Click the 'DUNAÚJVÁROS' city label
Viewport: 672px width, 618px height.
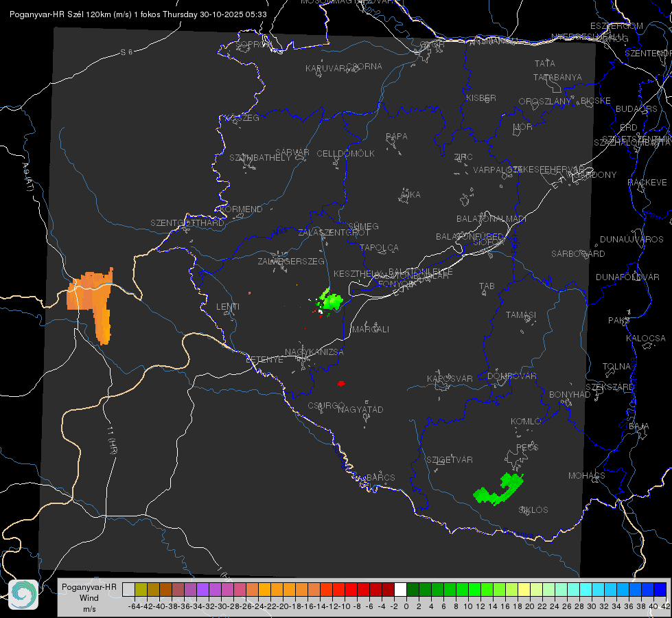[x=632, y=240]
